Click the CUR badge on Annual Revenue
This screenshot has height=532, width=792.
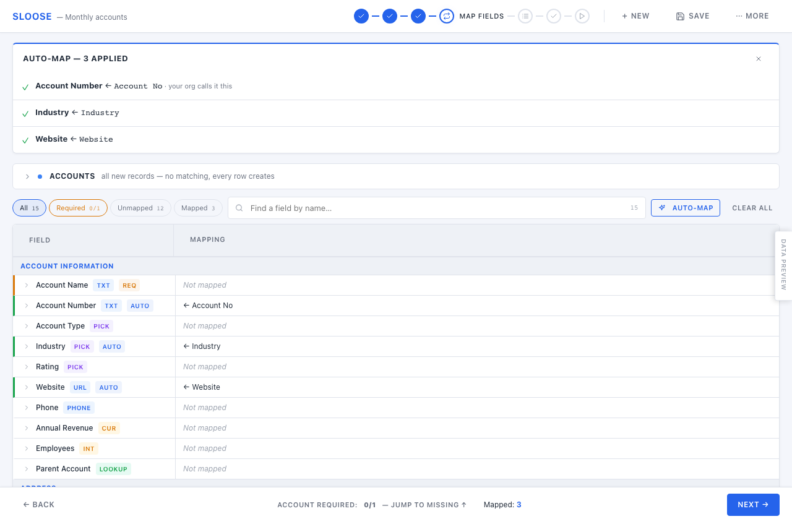(109, 428)
